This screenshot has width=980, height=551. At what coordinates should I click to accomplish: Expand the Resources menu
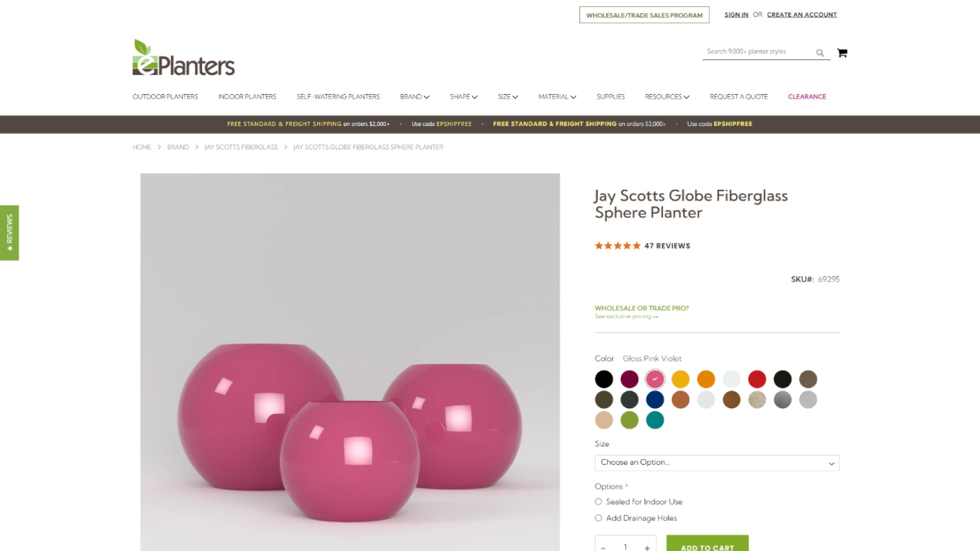(x=667, y=96)
